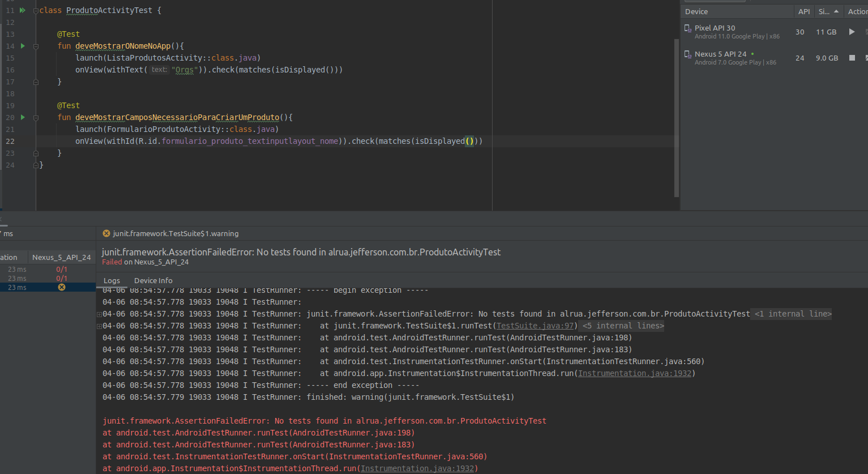The width and height of the screenshot is (868, 474).
Task: Click formulario_produto_textinputlayout_nome identifier
Action: click(x=250, y=141)
